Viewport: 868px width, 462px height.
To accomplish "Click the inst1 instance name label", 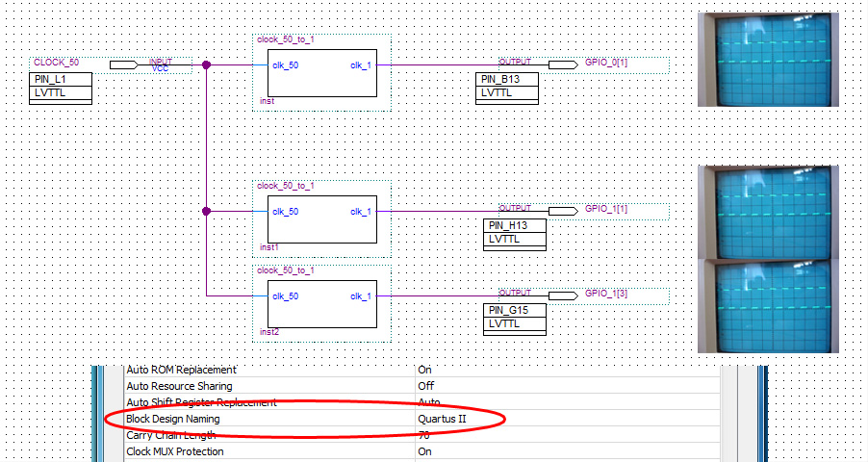I will 269,247.
